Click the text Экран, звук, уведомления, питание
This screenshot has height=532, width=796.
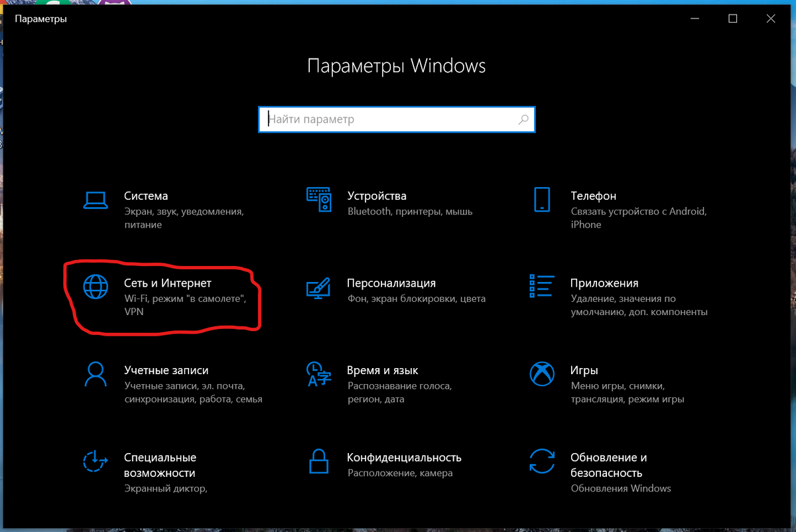click(184, 218)
